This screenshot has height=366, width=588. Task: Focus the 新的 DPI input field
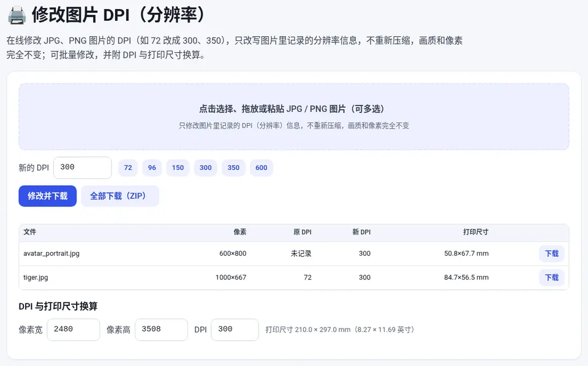click(83, 167)
